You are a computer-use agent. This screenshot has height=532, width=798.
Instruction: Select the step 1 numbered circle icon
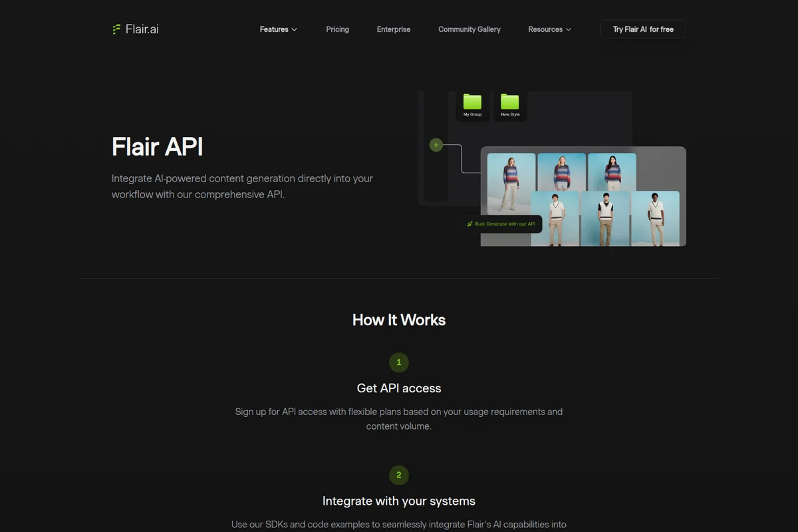(399, 362)
